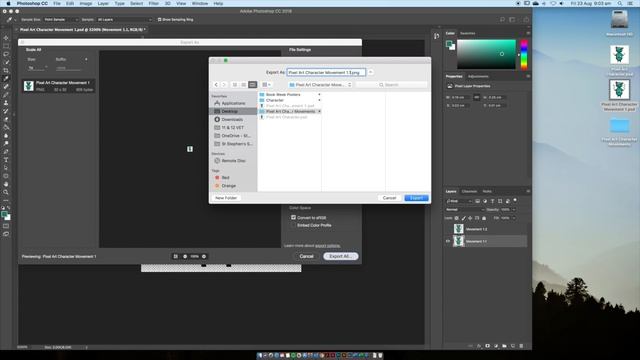Select the Lasso tool
This screenshot has width=640, height=360.
6,54
